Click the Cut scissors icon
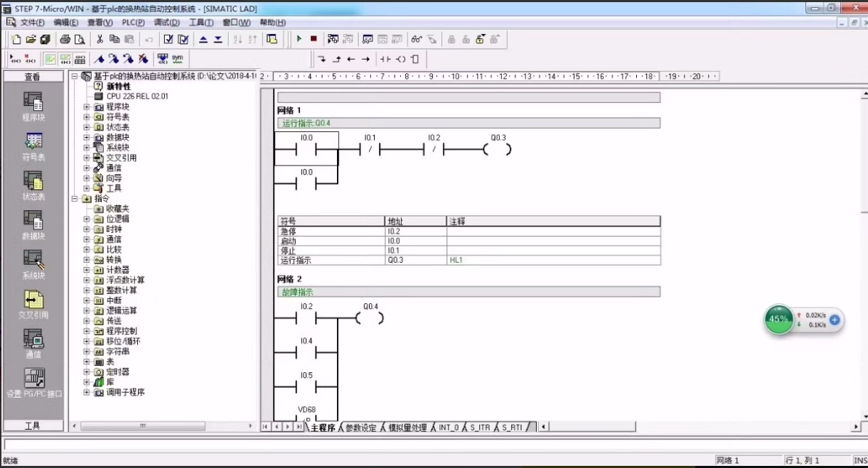Image resolution: width=868 pixels, height=468 pixels. pyautogui.click(x=100, y=39)
